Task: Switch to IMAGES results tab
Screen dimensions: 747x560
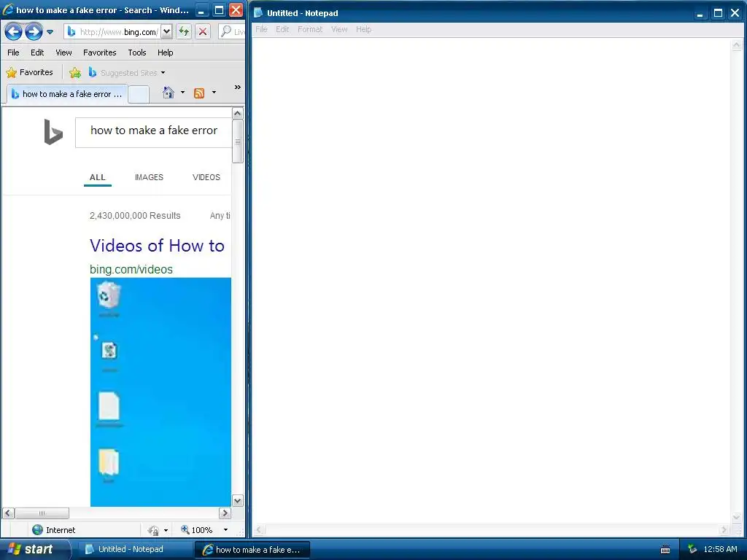Action: [149, 177]
